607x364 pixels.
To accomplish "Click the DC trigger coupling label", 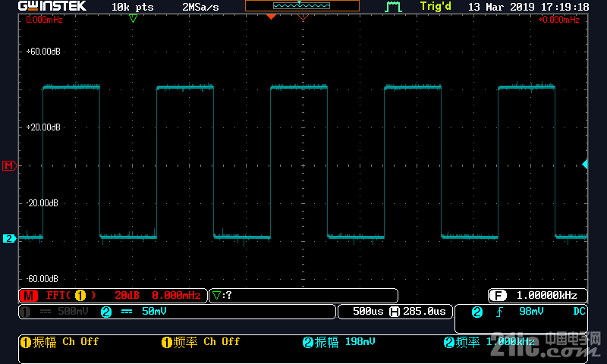I will [579, 312].
